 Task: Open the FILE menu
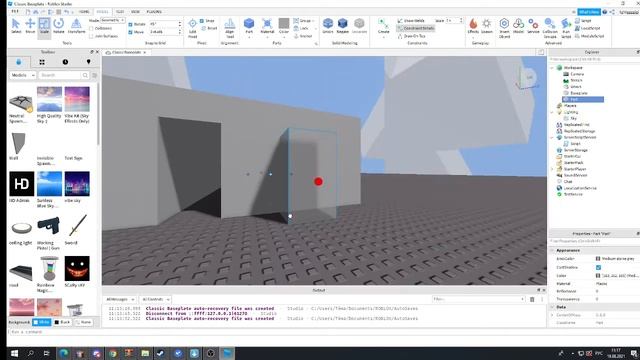point(15,12)
